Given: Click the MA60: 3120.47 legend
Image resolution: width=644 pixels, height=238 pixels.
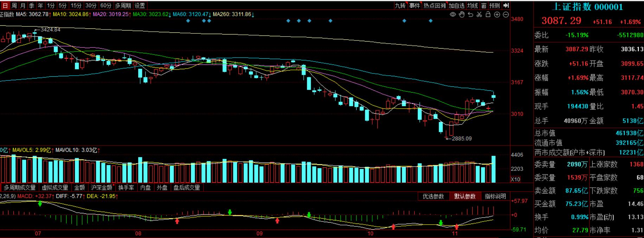Looking at the screenshot, I should [x=192, y=14].
